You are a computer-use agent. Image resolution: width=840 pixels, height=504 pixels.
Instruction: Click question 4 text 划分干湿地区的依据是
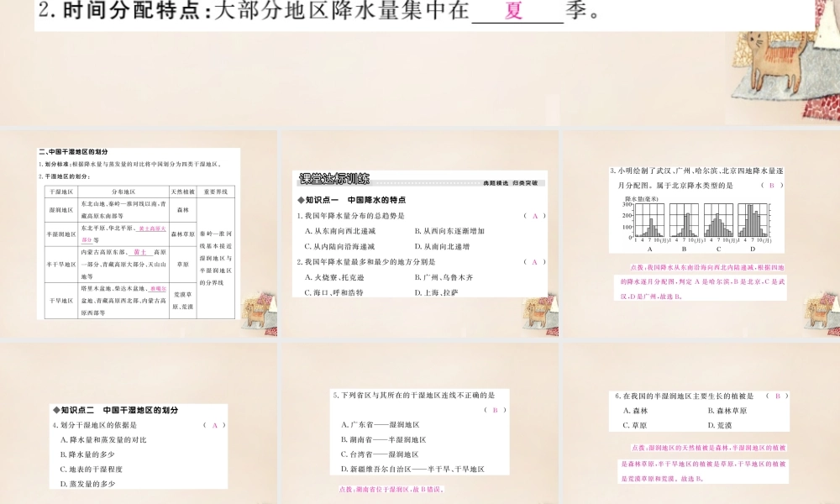click(x=95, y=425)
